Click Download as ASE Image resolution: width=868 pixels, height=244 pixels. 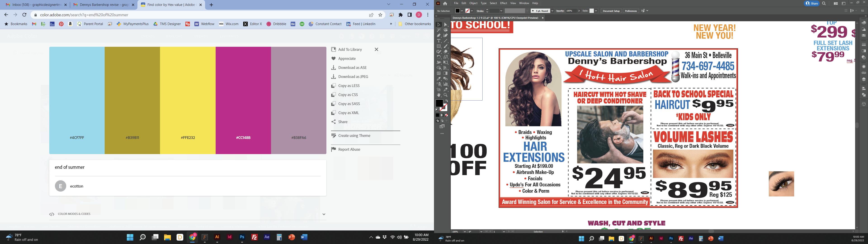349,67
